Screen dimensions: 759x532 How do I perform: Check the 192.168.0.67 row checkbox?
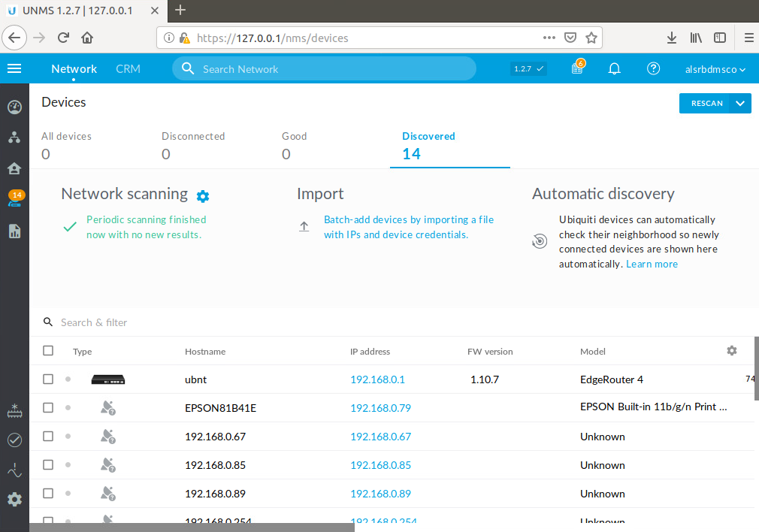(x=48, y=436)
